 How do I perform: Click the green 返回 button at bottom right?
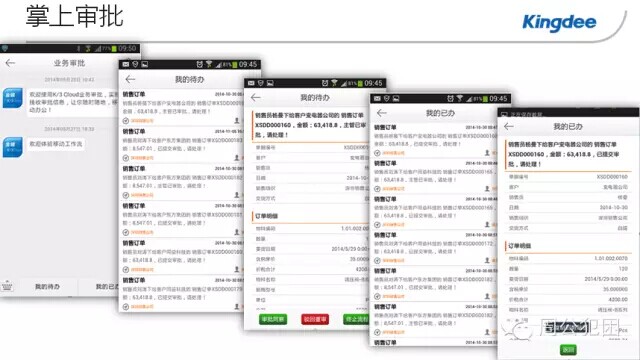point(568,350)
